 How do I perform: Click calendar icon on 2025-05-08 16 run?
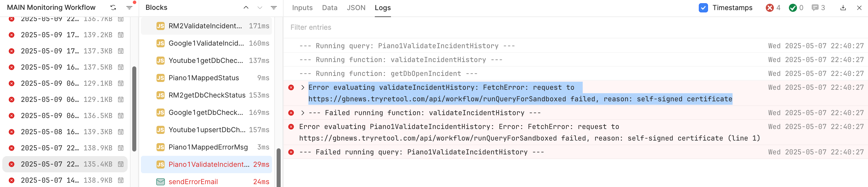pos(121,132)
